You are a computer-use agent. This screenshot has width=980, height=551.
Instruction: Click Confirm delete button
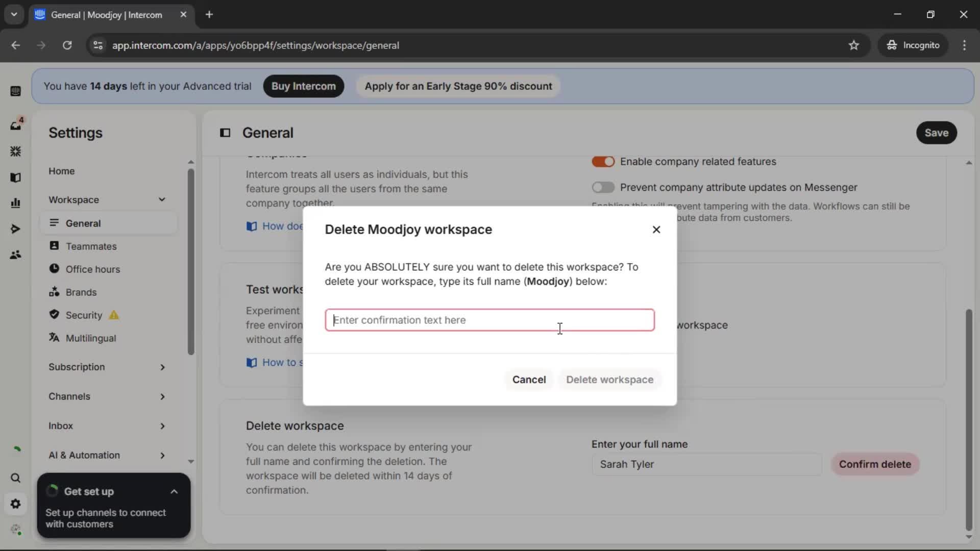(875, 464)
